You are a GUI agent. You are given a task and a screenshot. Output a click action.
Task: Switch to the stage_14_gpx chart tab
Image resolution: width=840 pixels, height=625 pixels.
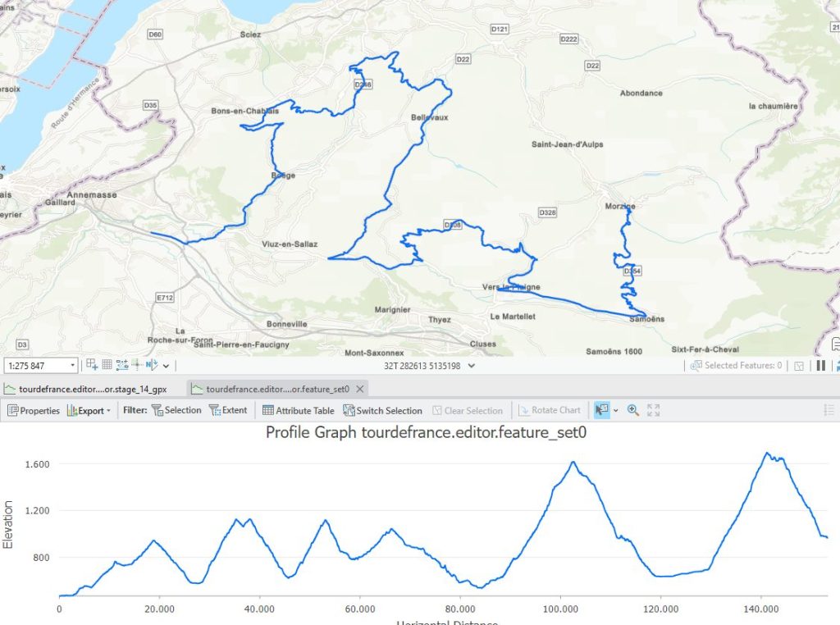[x=92, y=389]
